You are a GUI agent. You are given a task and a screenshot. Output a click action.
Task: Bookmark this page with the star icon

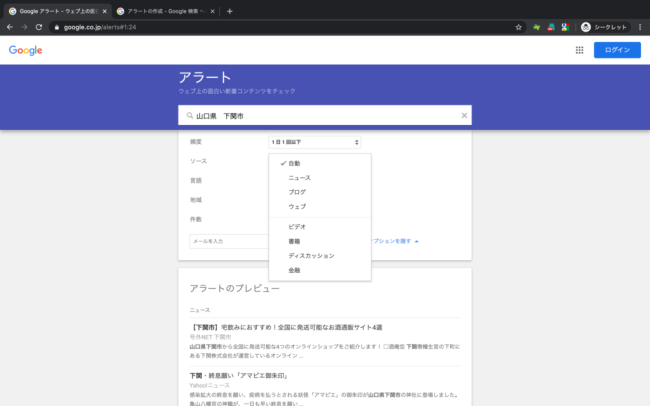518,27
